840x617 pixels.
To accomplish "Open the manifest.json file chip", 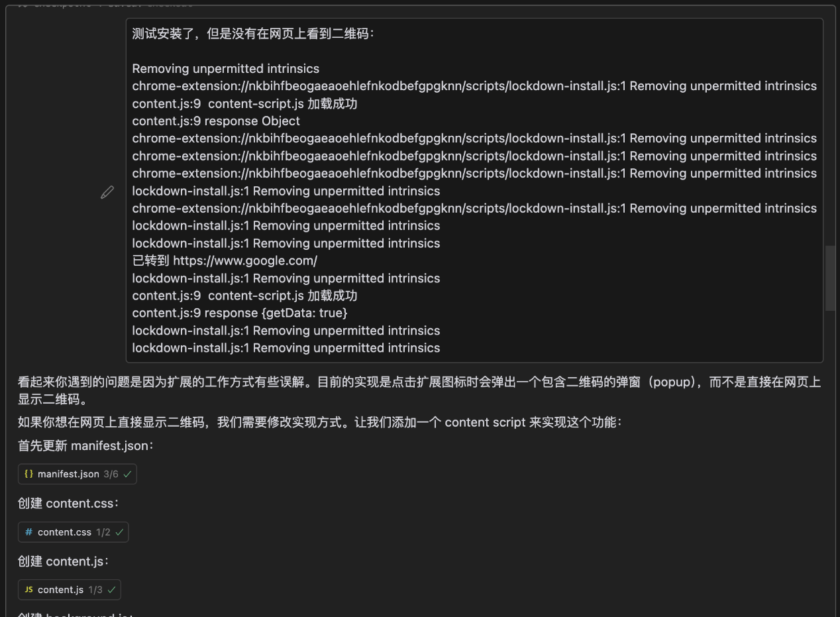I will pos(68,474).
